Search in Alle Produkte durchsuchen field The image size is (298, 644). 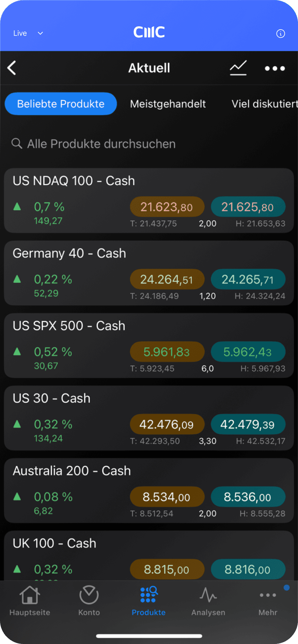(x=101, y=144)
